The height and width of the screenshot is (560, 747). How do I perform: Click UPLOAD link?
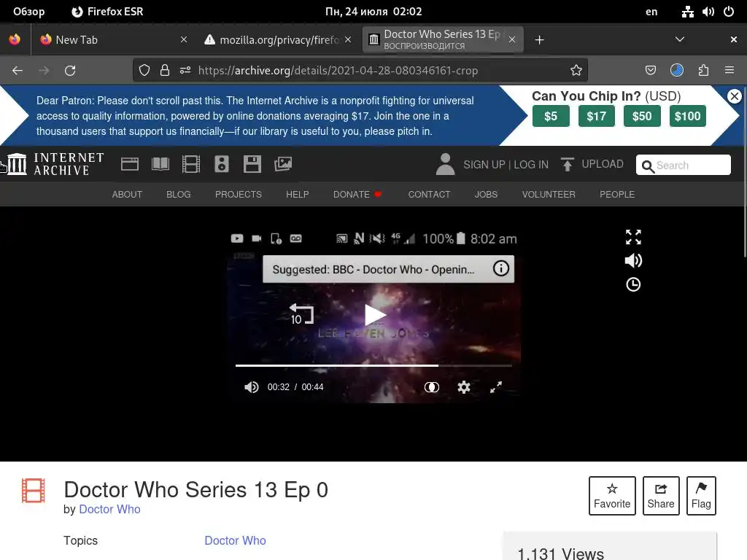click(603, 164)
